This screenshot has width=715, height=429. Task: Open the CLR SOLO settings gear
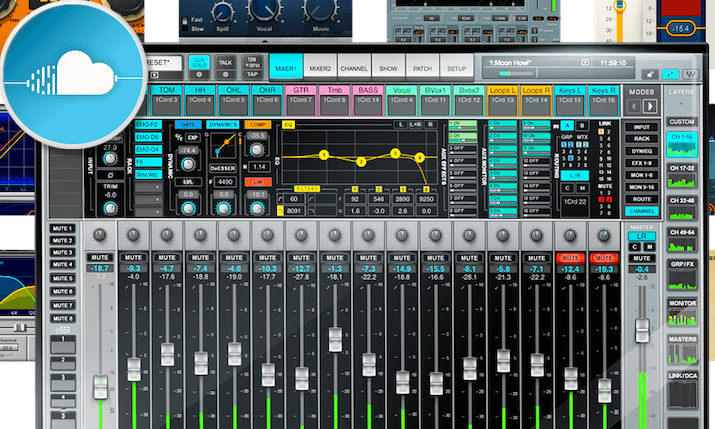click(x=199, y=74)
